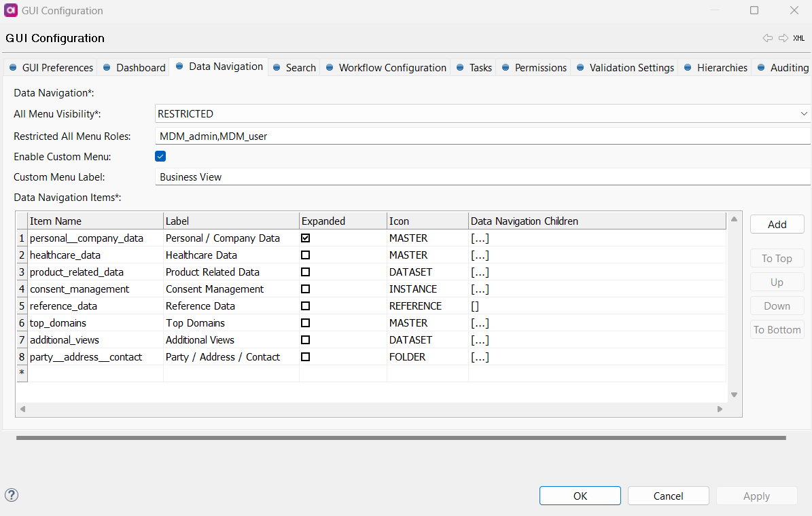Open the XML view icon

coord(799,38)
